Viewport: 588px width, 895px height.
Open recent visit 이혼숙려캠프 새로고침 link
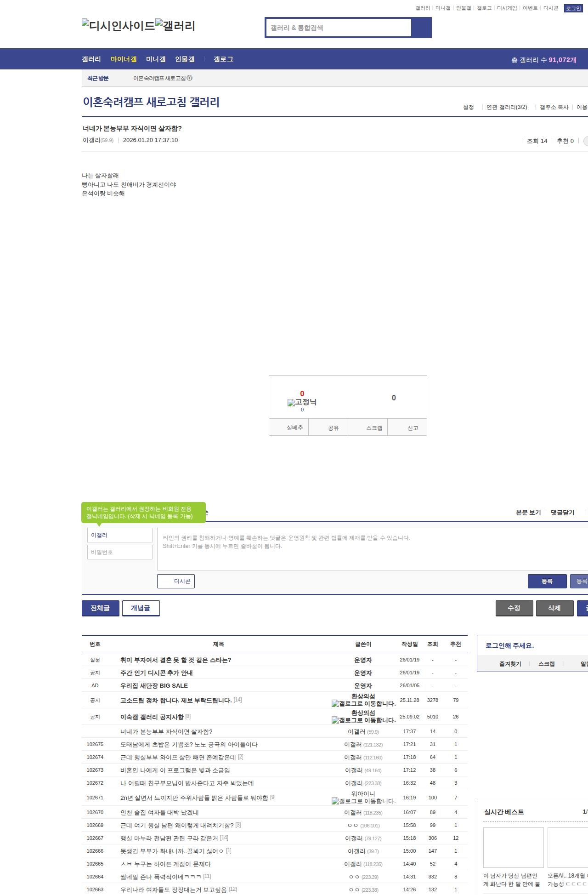click(x=163, y=78)
